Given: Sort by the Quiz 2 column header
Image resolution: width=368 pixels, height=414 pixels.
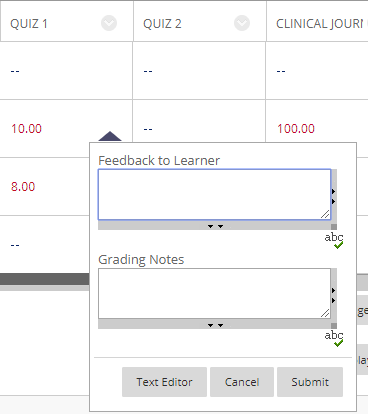Looking at the screenshot, I should (162, 24).
